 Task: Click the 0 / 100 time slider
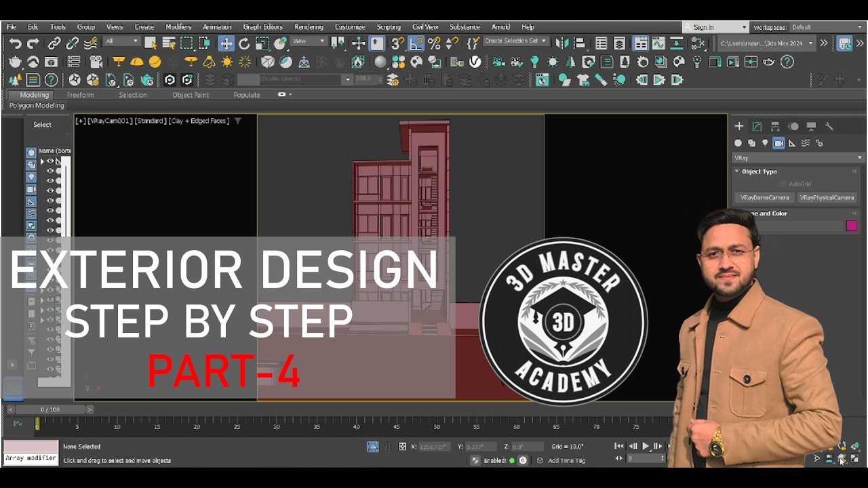[x=50, y=409]
